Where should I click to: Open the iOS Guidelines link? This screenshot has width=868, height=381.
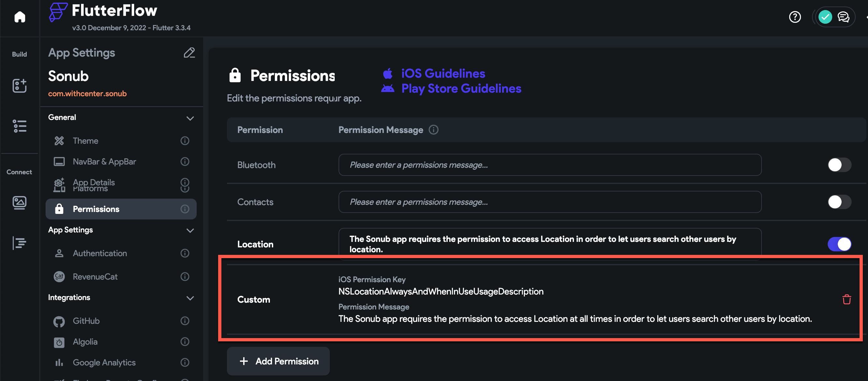click(x=443, y=73)
